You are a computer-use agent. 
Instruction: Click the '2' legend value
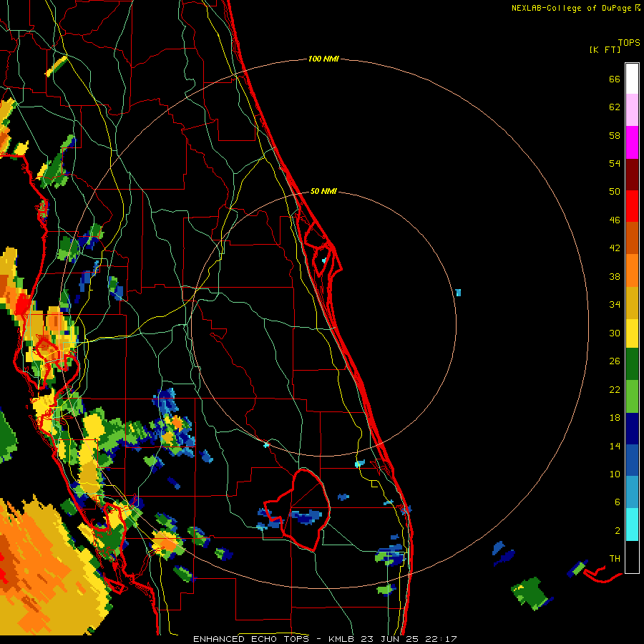point(618,531)
